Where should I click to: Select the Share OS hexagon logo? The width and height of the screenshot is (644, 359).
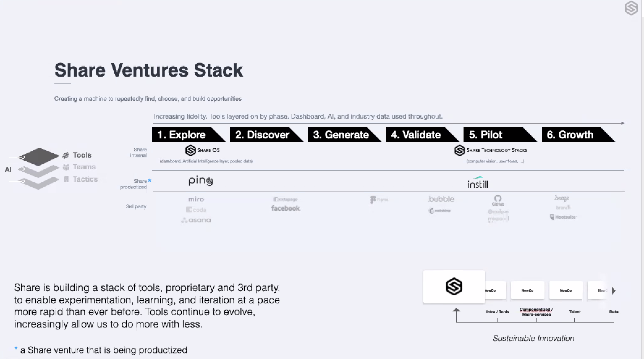[190, 150]
